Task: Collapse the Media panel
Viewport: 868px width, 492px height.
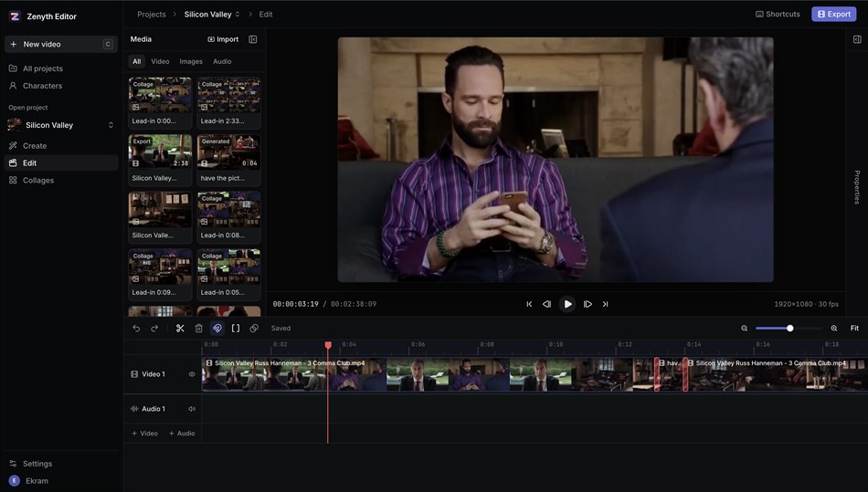Action: tap(253, 39)
